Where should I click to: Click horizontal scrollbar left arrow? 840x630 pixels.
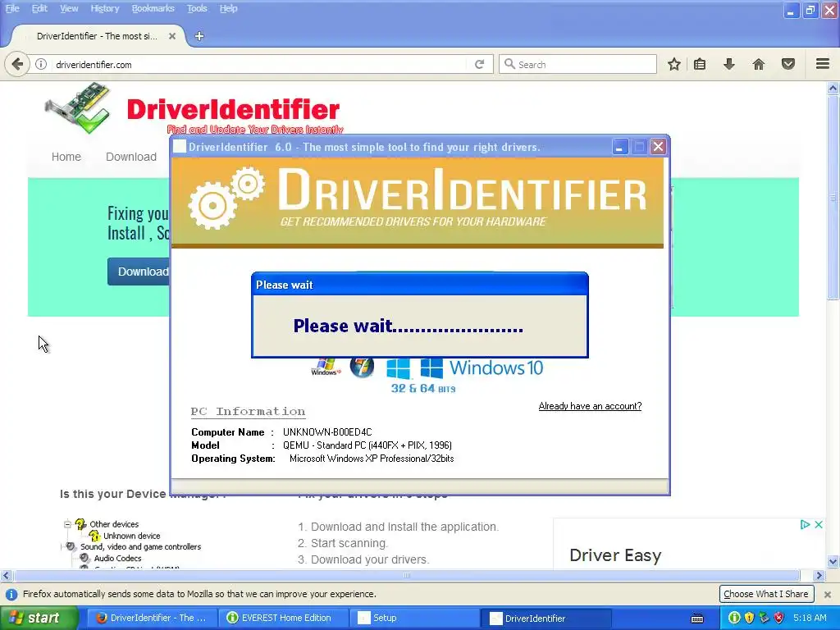point(6,576)
